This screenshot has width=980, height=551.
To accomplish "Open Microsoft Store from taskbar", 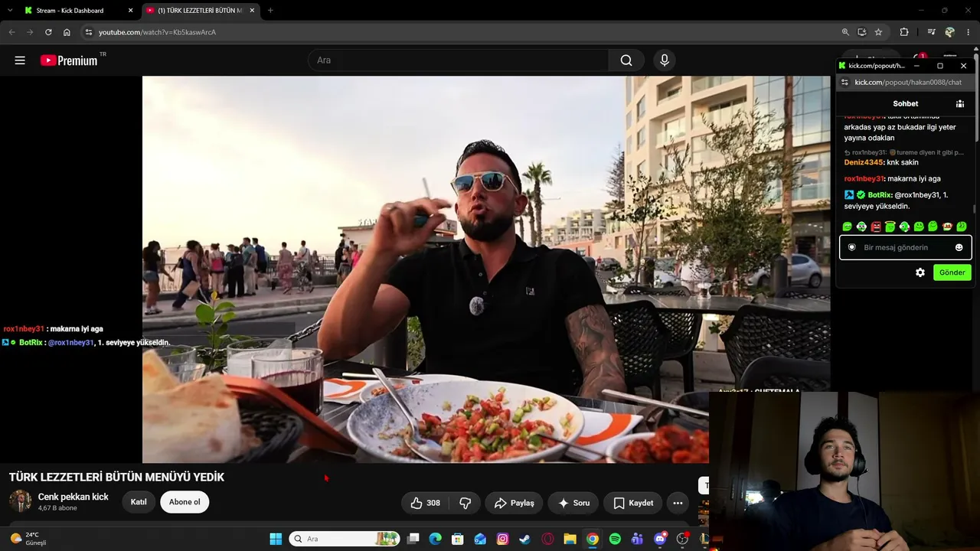I will pos(458,539).
